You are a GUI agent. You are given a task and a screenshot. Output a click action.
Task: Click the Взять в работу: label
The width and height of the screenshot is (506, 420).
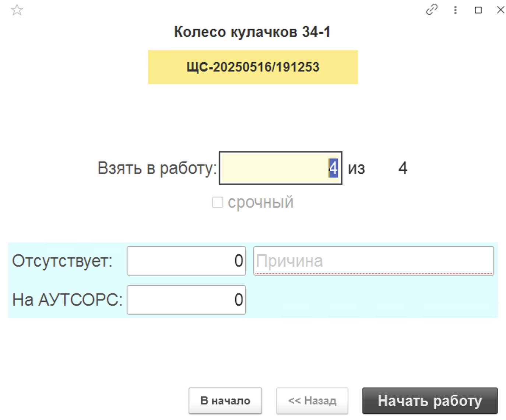coord(157,168)
